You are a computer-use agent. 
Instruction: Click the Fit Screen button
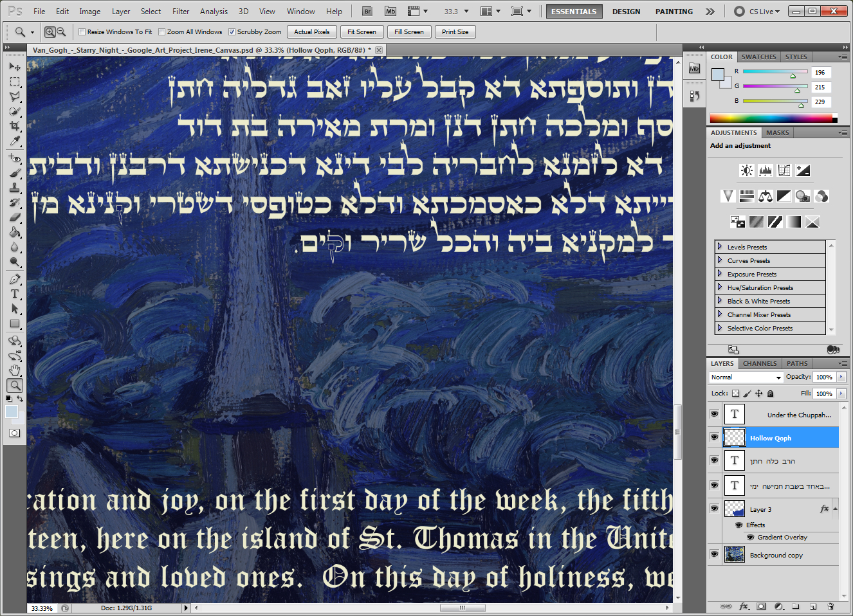coord(362,32)
